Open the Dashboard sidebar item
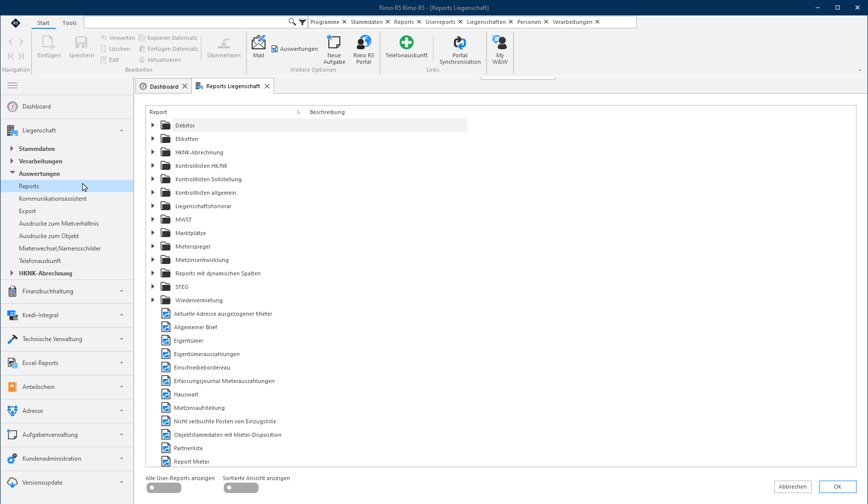 [x=67, y=107]
